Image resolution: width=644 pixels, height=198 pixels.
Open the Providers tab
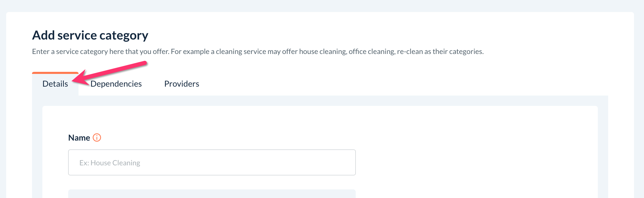pos(181,84)
